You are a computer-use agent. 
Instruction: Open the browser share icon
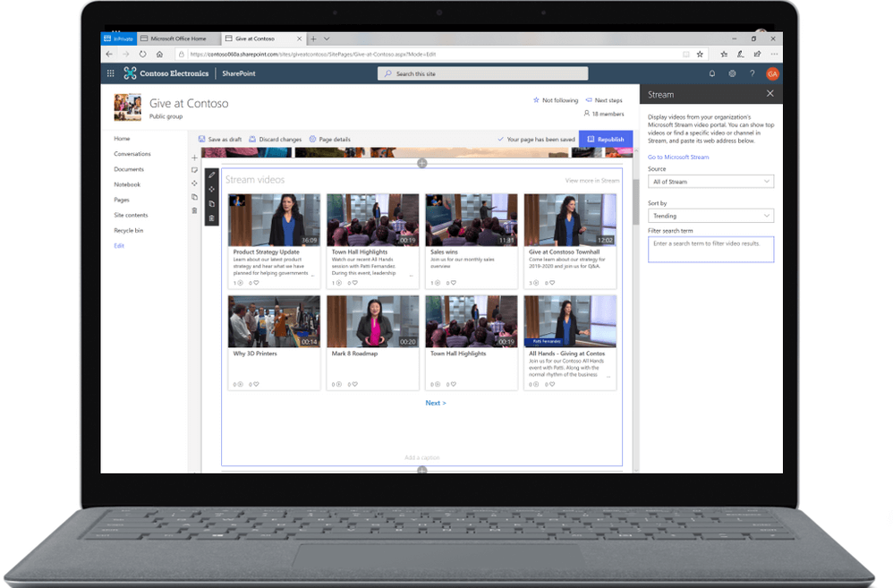pos(757,54)
